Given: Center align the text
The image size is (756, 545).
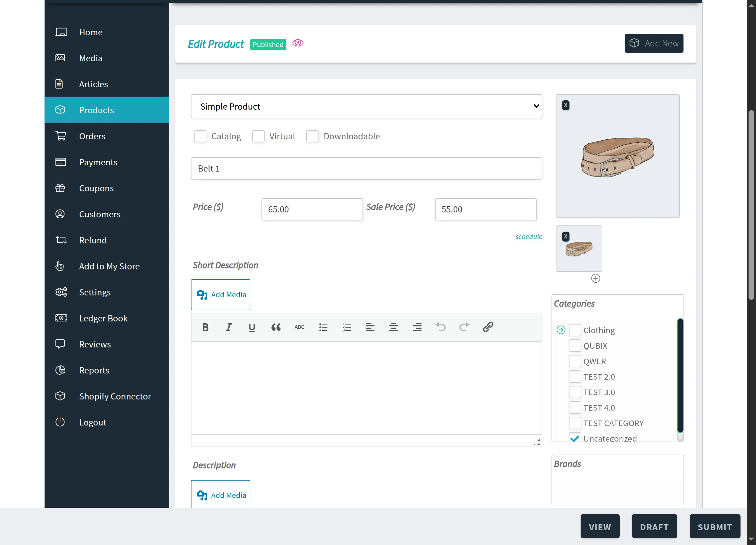Looking at the screenshot, I should click(393, 327).
